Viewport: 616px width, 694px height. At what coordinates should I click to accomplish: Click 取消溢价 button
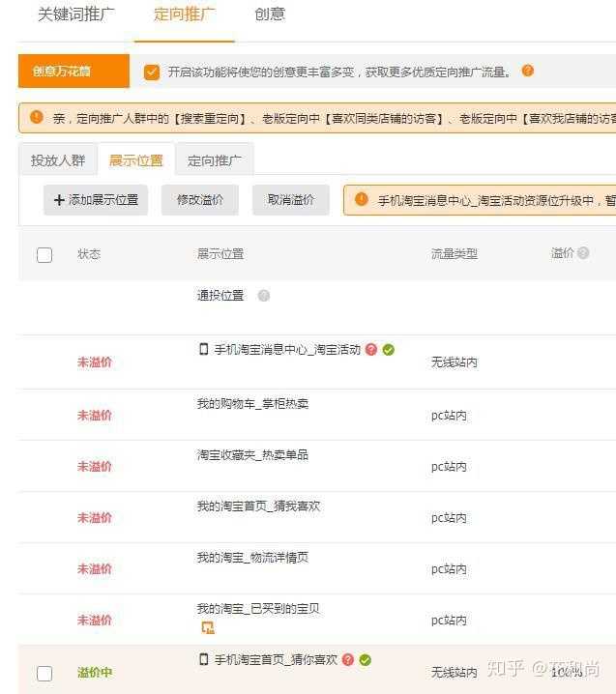tap(291, 200)
